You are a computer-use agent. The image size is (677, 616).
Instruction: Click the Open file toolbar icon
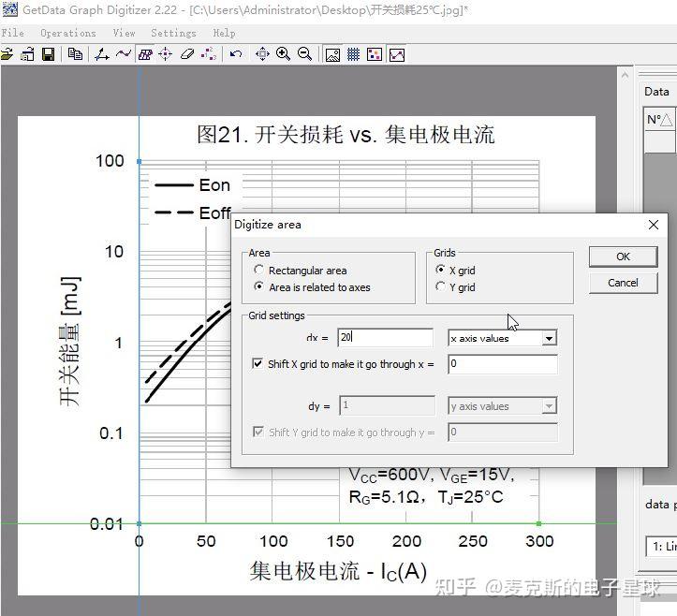tap(7, 54)
